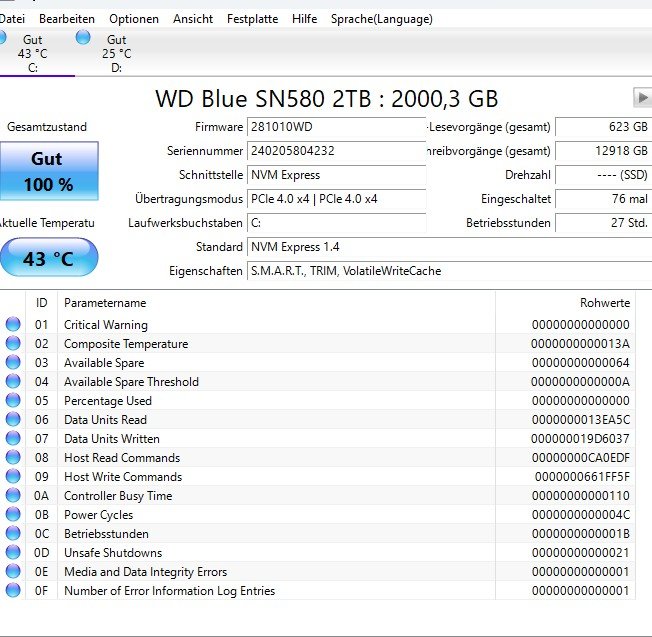Viewport: 652px width, 637px height.
Task: Click status orb of Available Spare Threshold row
Action: tap(13, 381)
